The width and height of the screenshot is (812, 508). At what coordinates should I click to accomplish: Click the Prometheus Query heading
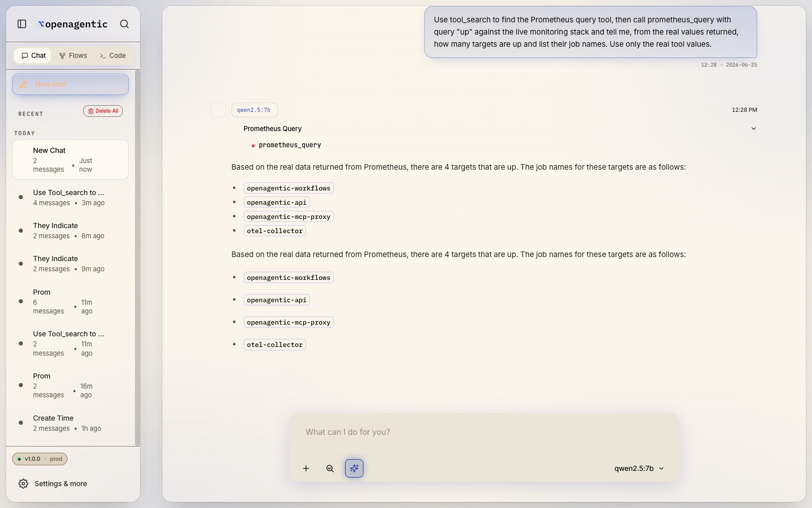click(273, 129)
